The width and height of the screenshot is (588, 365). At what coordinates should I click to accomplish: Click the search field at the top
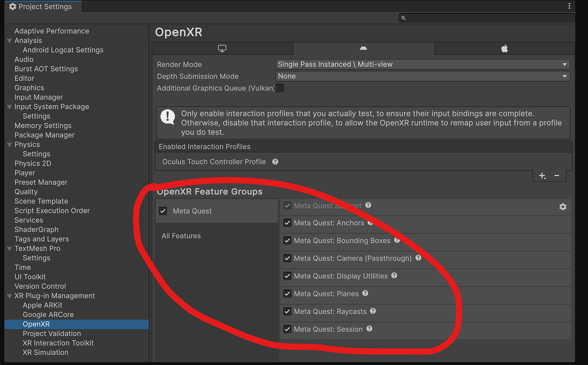[x=486, y=17]
